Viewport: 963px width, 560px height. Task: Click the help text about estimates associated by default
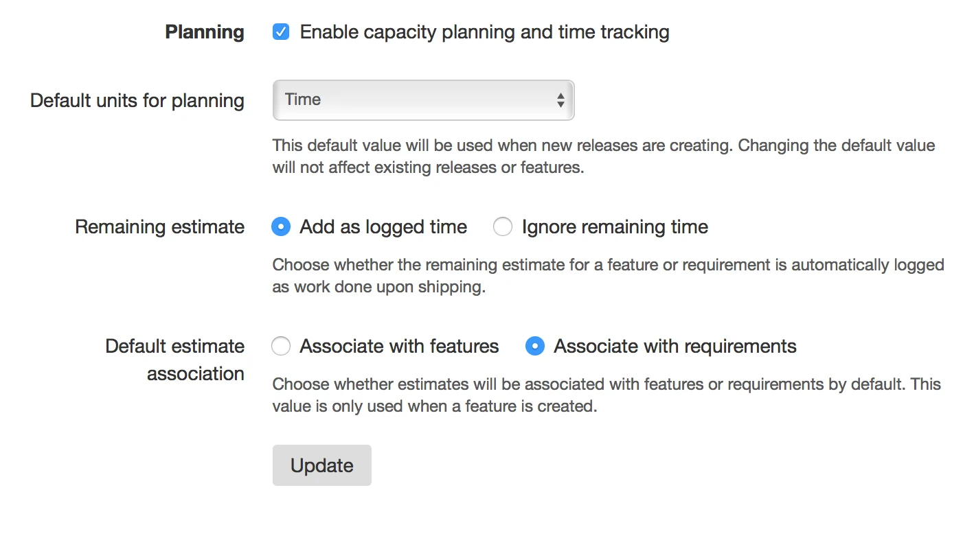pyautogui.click(x=606, y=395)
